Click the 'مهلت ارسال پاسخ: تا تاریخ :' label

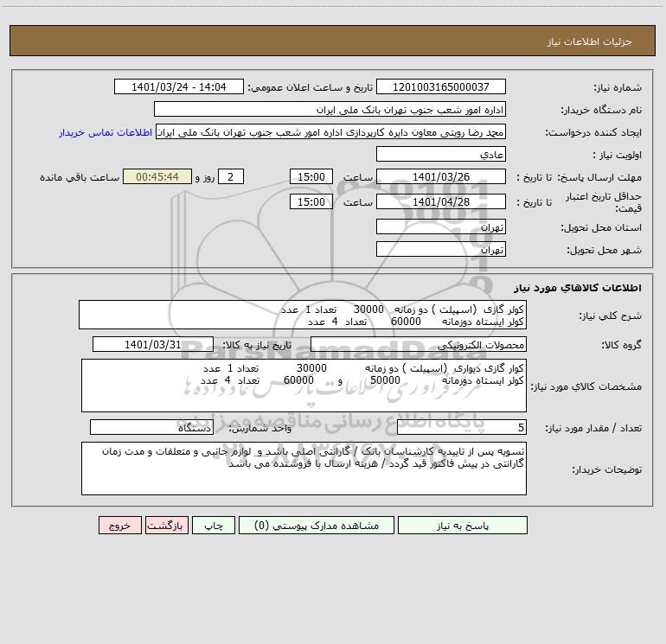[579, 177]
